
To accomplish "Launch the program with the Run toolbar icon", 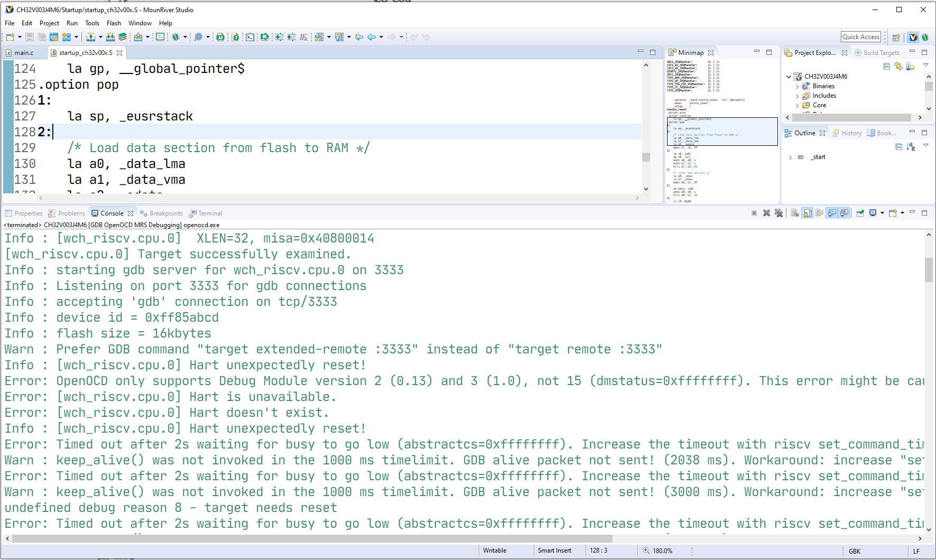I will 160,37.
